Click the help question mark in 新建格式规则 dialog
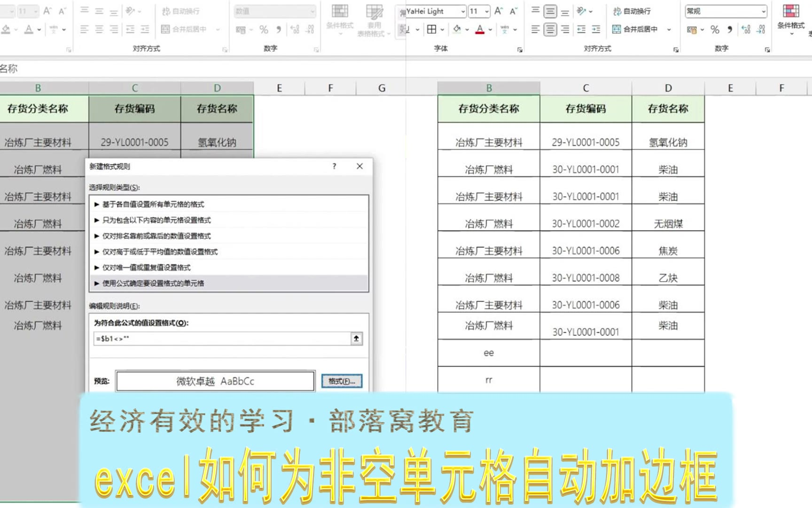Image resolution: width=812 pixels, height=508 pixels. tap(334, 166)
